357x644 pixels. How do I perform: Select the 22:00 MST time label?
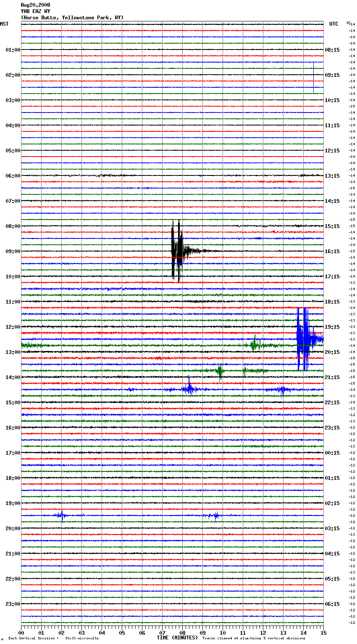tap(13, 579)
